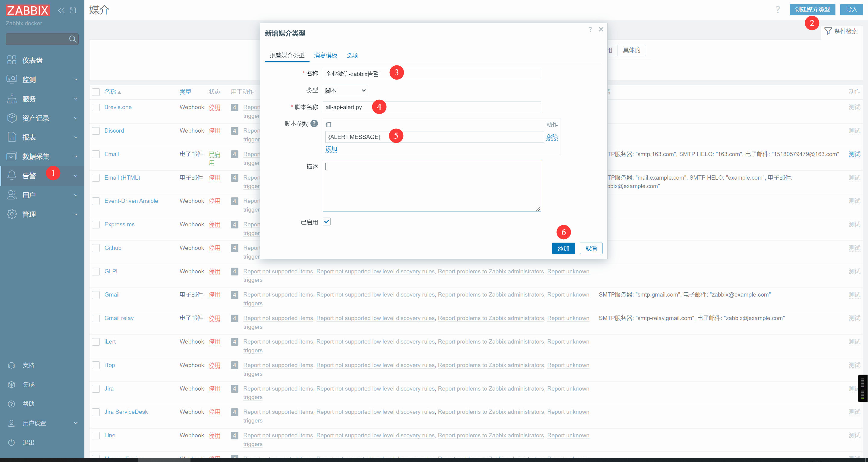Click the 条件检索 filter funnel icon
Screen dimensions: 868x462
click(828, 31)
